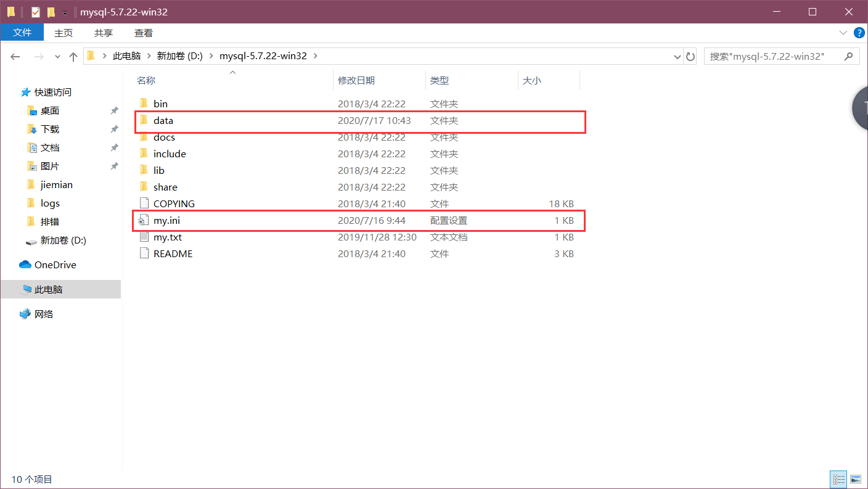Go back with the left arrow

click(x=15, y=56)
